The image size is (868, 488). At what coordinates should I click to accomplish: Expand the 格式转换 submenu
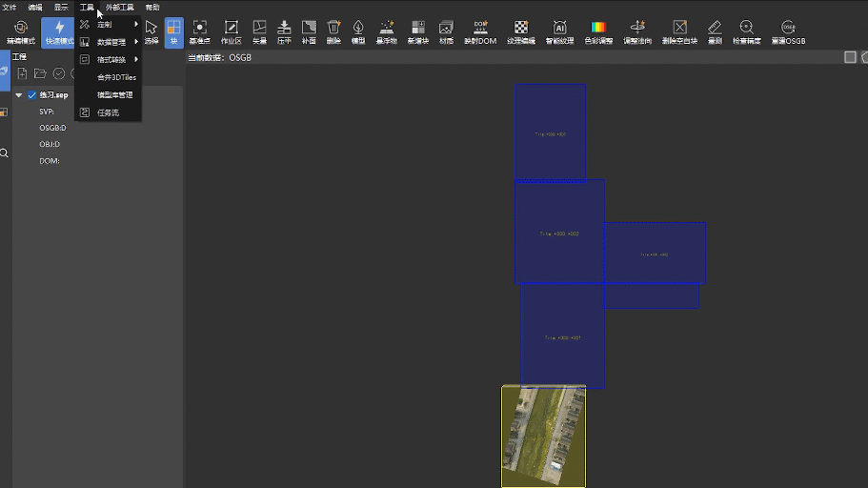111,59
